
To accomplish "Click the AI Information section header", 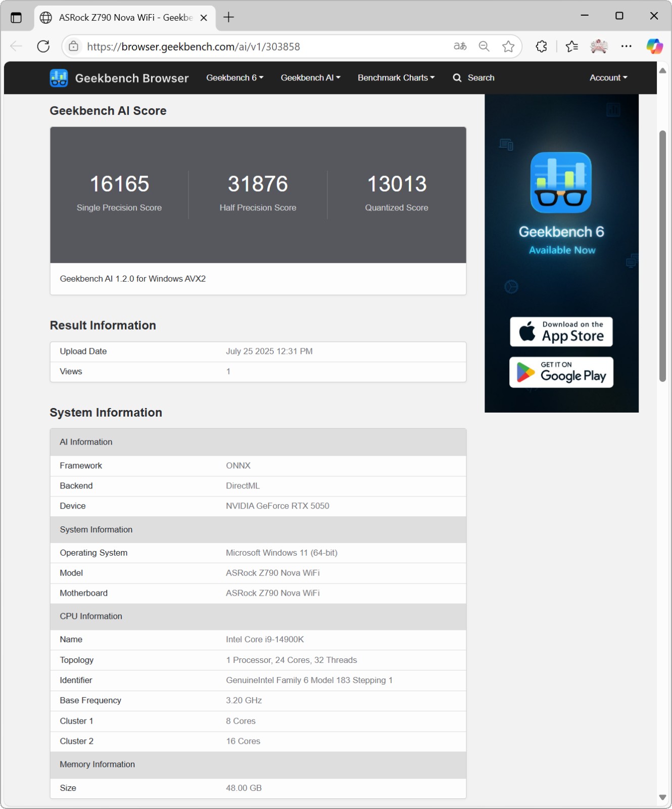I will [x=258, y=442].
